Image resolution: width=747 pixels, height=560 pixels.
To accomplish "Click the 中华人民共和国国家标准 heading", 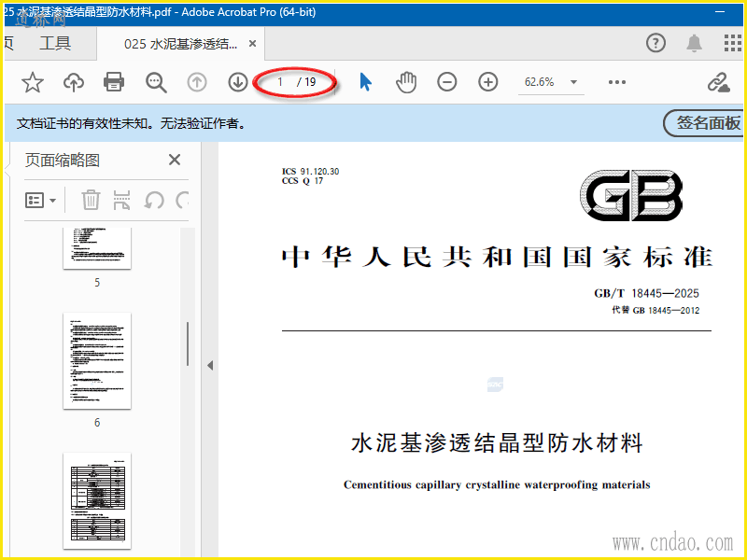I will 497,258.
